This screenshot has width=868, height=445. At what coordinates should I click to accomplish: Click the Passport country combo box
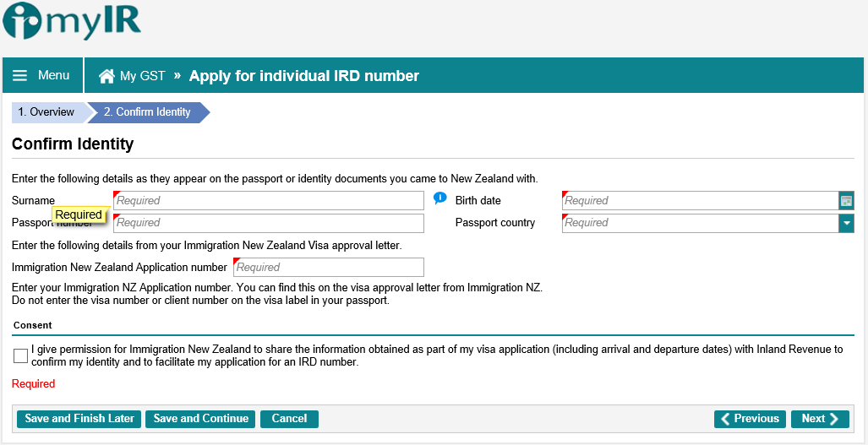coord(700,223)
